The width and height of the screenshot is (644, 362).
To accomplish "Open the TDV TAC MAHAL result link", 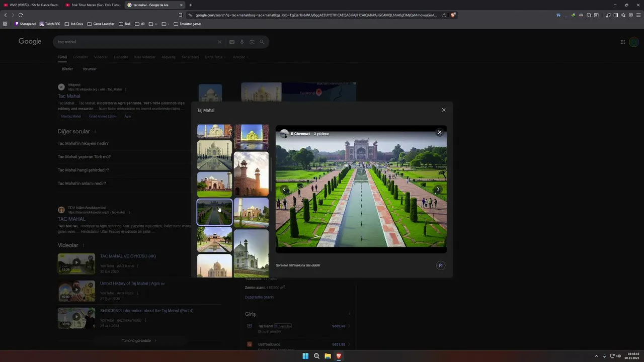I will coord(71,219).
